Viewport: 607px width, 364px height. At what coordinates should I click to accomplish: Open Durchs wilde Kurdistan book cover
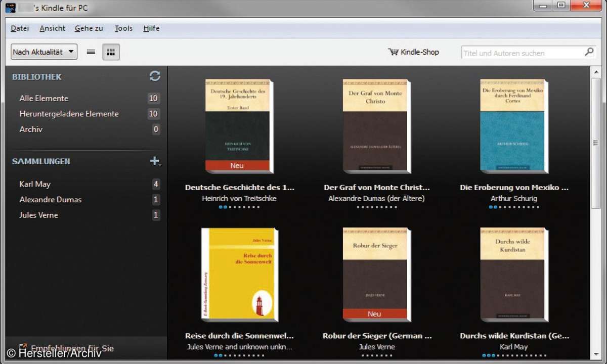[514, 274]
